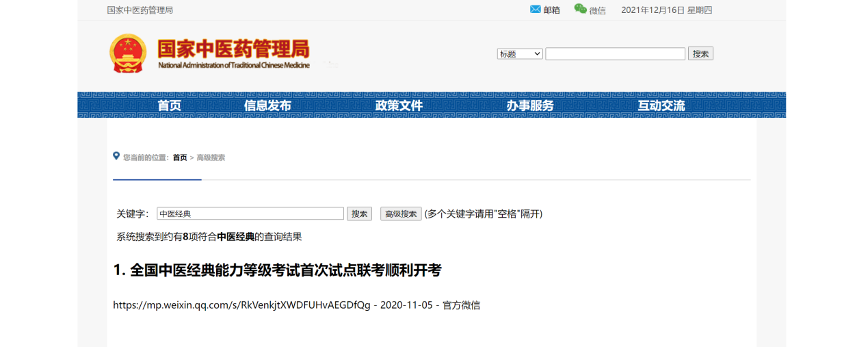Open the first search result title
Image resolution: width=868 pixels, height=347 pixels.
pos(277,270)
